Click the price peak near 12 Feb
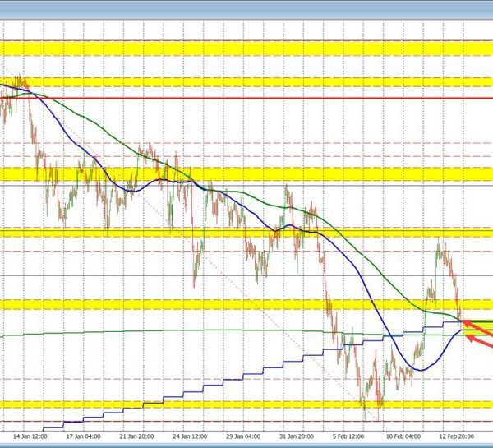The width and height of the screenshot is (493, 448). pyautogui.click(x=438, y=242)
